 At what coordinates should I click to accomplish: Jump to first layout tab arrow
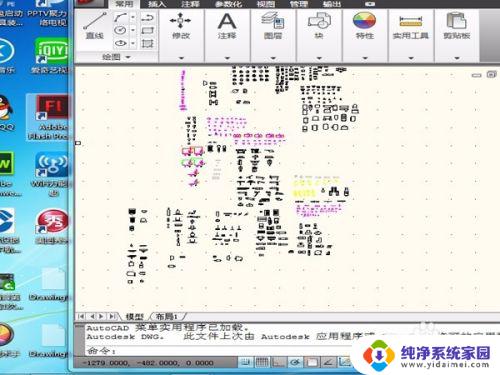[x=80, y=316]
